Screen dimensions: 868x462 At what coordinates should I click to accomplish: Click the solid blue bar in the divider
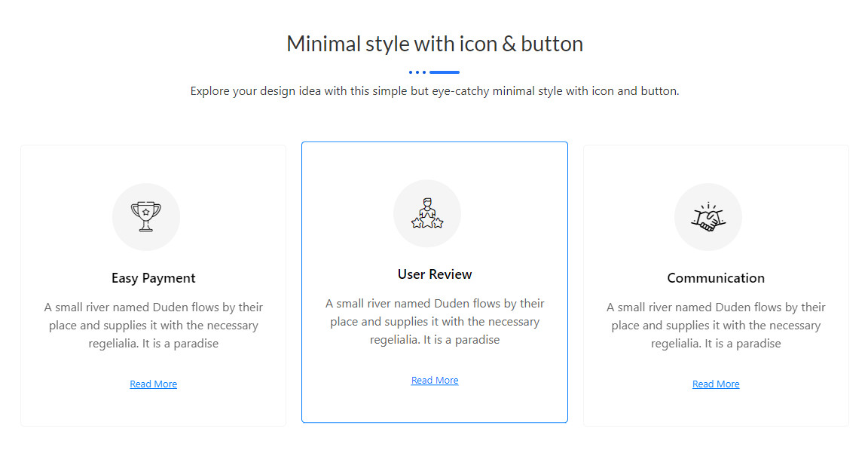[x=445, y=72]
